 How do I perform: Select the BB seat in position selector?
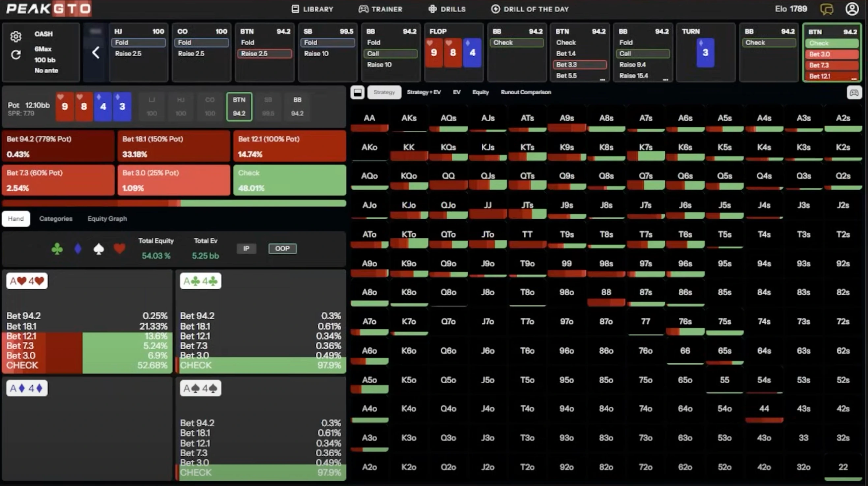point(297,106)
